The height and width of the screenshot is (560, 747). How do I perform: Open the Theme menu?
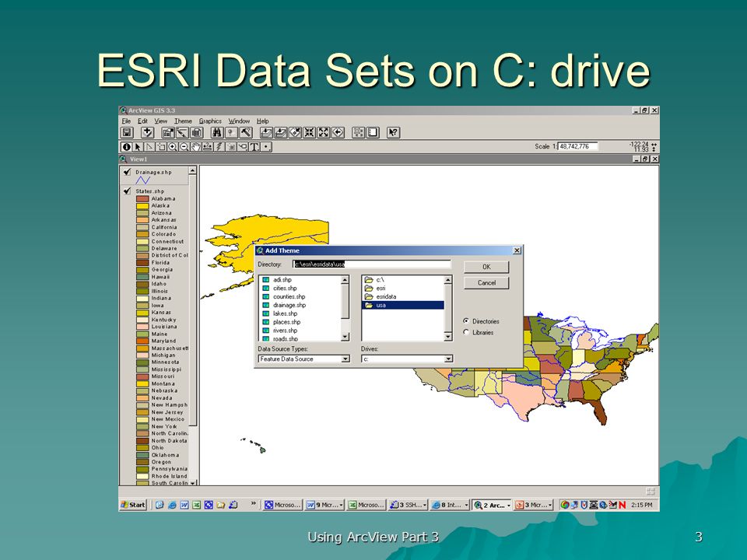(x=183, y=121)
